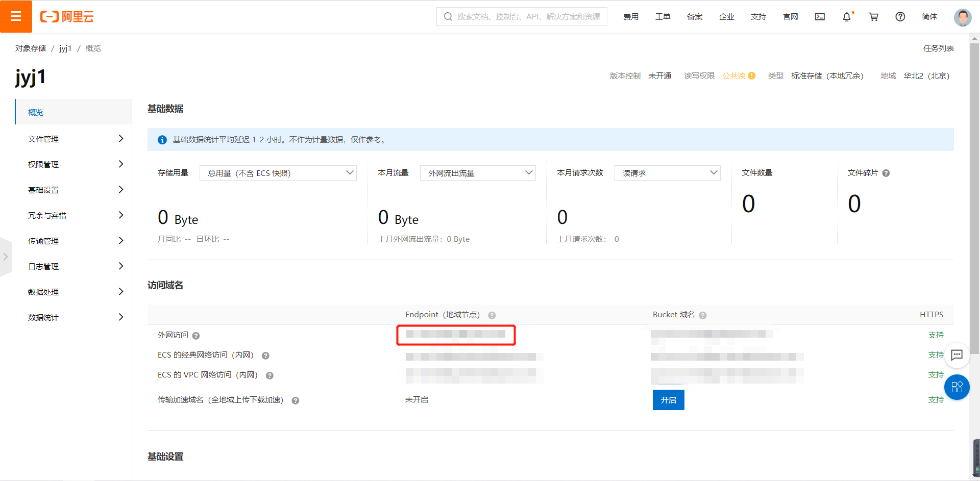Open the user avatar menu
The height and width of the screenshot is (481, 980).
point(963,17)
